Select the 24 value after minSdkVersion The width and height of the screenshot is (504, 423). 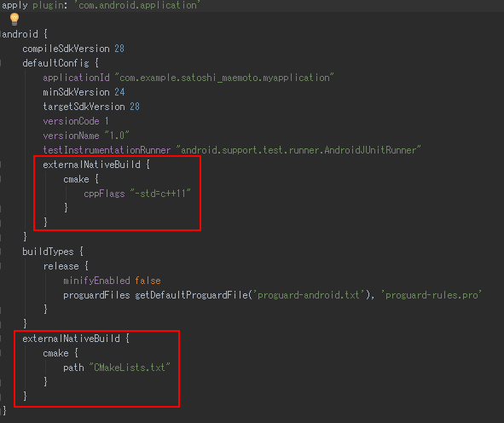pyautogui.click(x=119, y=92)
